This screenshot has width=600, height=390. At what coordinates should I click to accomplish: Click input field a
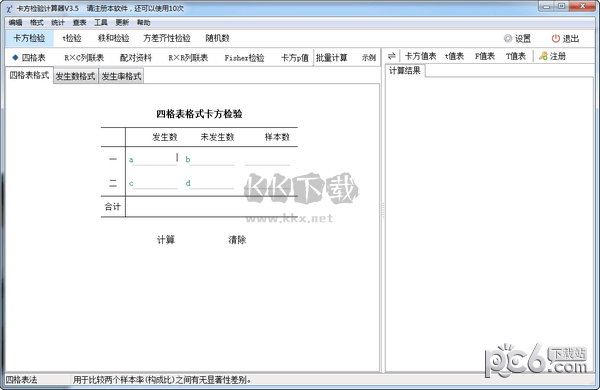point(155,159)
